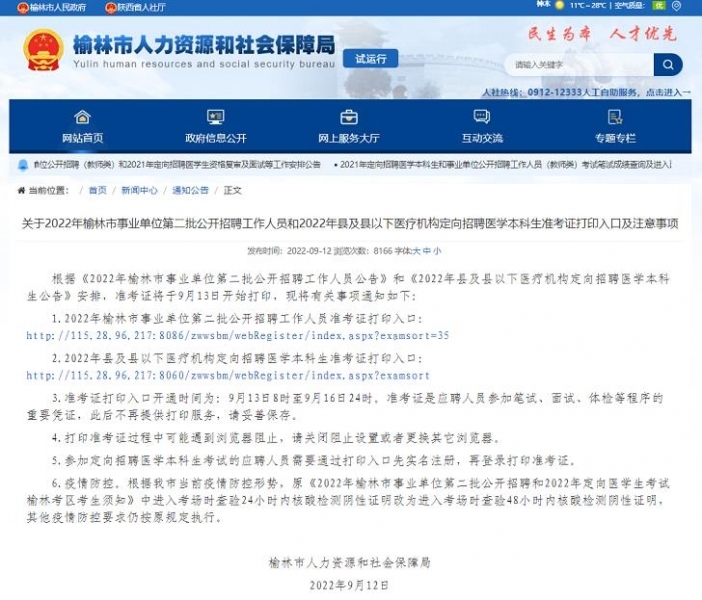Click the 新闻中心 breadcrumb link
The width and height of the screenshot is (702, 600).
[139, 190]
